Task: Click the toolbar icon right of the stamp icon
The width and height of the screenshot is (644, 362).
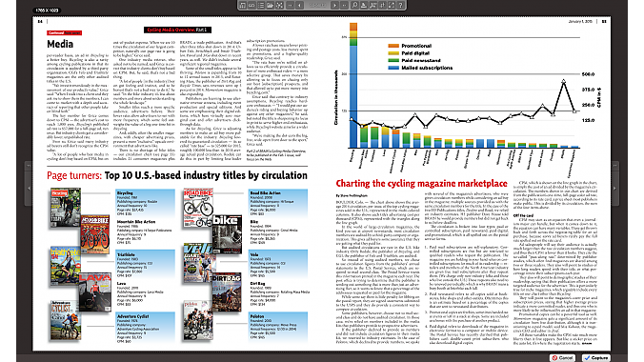Action: [372, 6]
